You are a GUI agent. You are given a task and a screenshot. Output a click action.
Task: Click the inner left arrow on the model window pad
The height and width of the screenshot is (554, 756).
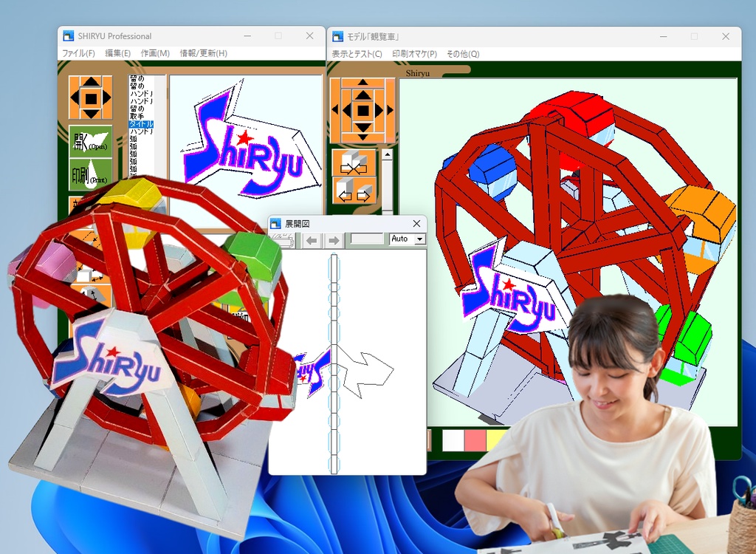click(x=347, y=111)
